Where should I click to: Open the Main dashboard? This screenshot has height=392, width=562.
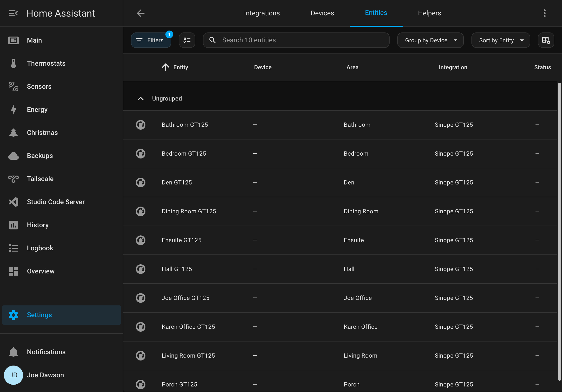61,40
